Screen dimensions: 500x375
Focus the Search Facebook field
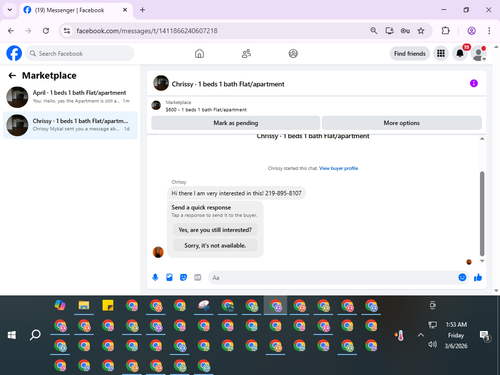[80, 53]
